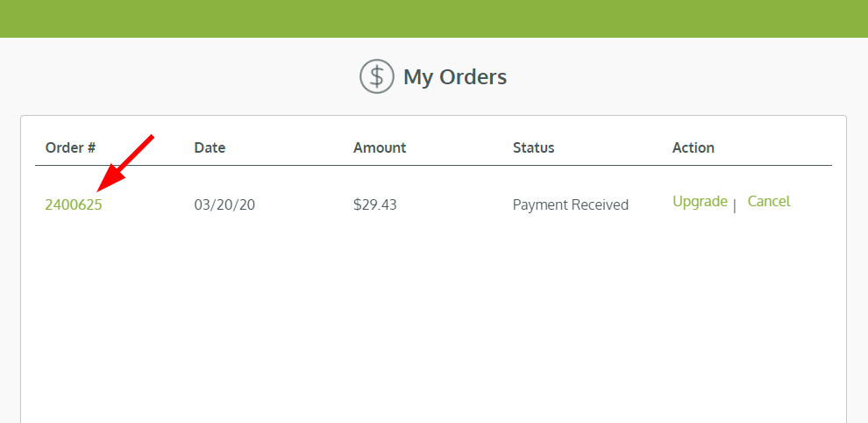Viewport: 868px width, 423px height.
Task: Click the green banner at the top
Action: 434,18
